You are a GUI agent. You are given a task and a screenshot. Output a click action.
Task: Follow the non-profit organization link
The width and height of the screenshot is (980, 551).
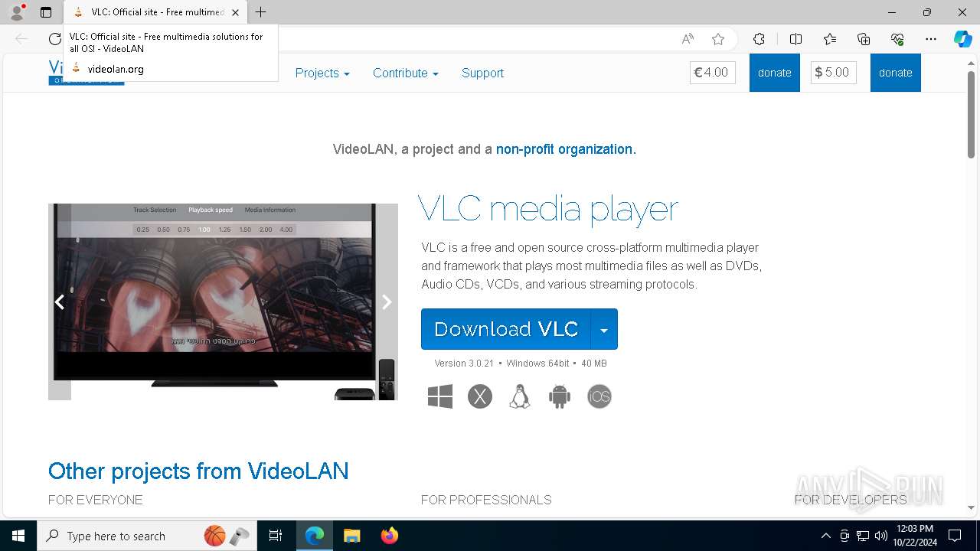(564, 149)
